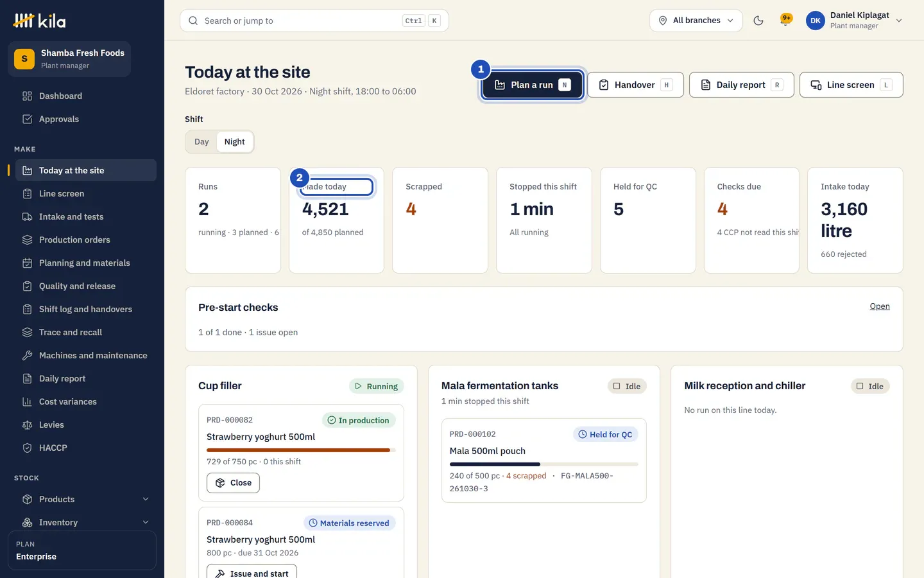
Task: Switch shift to Day
Action: [x=201, y=142]
